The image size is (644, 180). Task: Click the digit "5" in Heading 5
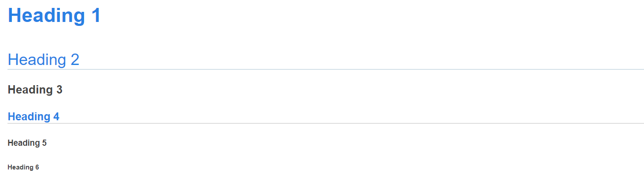pyautogui.click(x=44, y=143)
